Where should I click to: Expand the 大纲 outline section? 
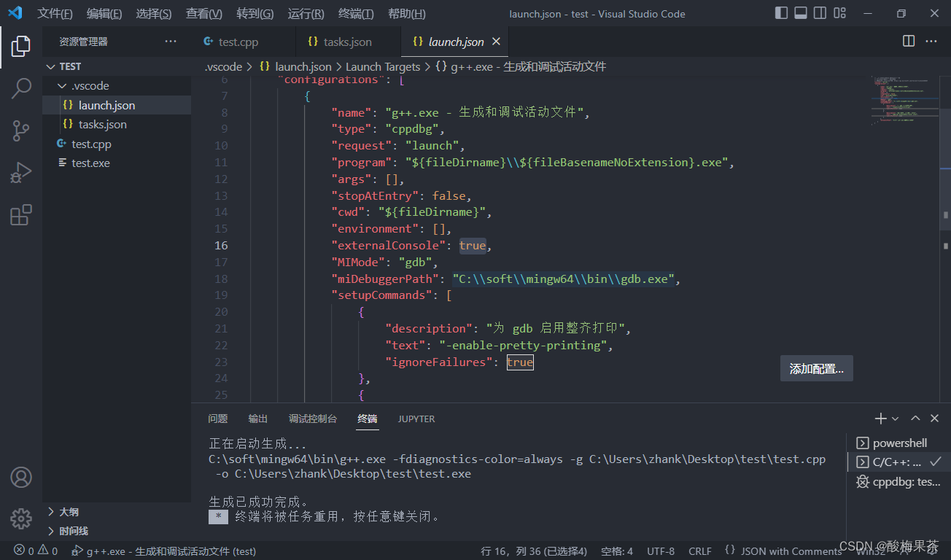point(117,512)
